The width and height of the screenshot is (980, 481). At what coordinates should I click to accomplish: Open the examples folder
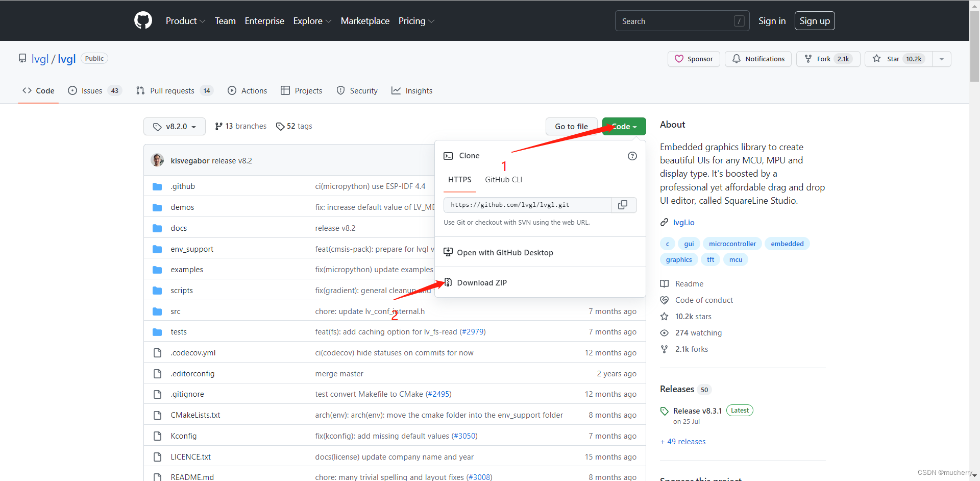tap(187, 270)
